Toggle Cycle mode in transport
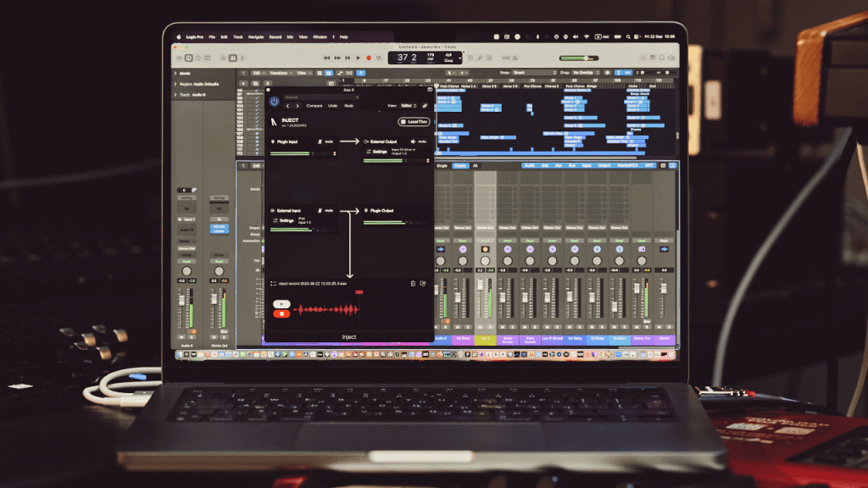Screen dimensions: 868x488 (379, 58)
